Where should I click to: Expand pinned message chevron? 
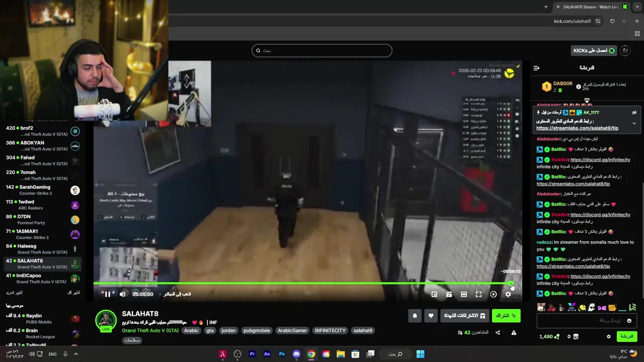click(634, 123)
